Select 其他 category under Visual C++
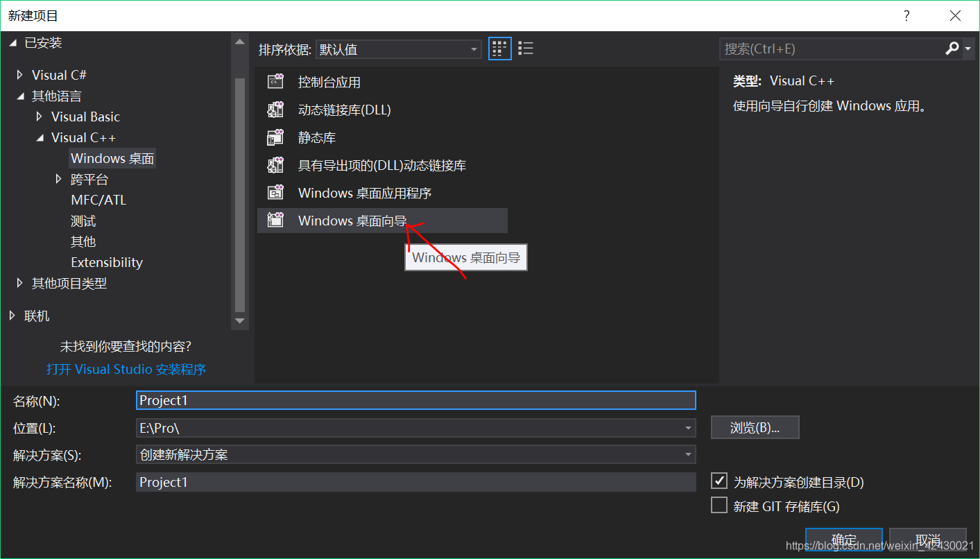 [83, 241]
